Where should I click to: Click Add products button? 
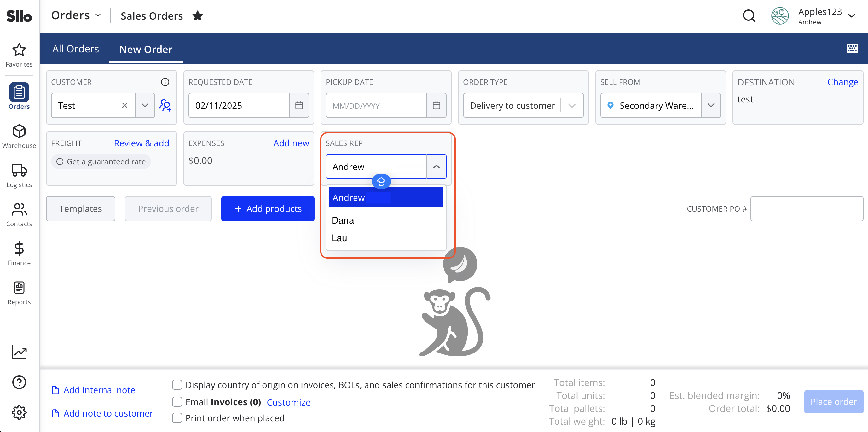(268, 209)
